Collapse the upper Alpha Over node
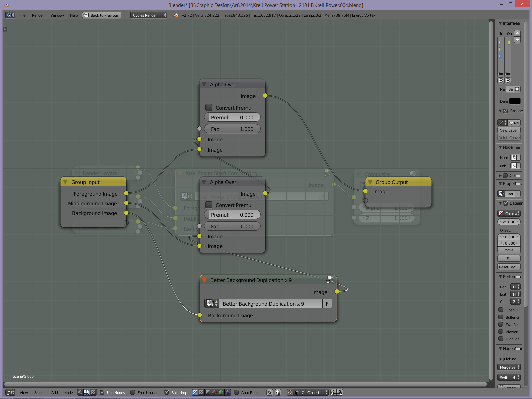The height and width of the screenshot is (399, 532). pyautogui.click(x=204, y=84)
